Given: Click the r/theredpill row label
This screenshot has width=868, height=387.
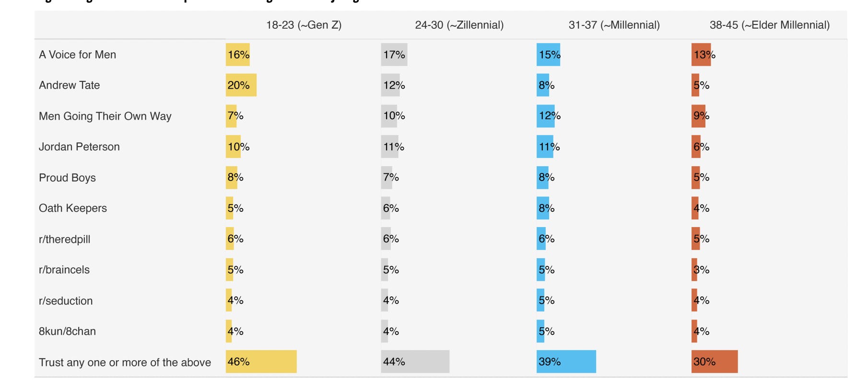Looking at the screenshot, I should pos(64,239).
